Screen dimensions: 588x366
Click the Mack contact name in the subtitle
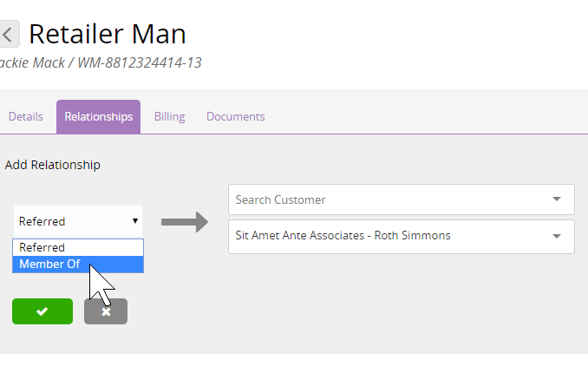pos(49,62)
